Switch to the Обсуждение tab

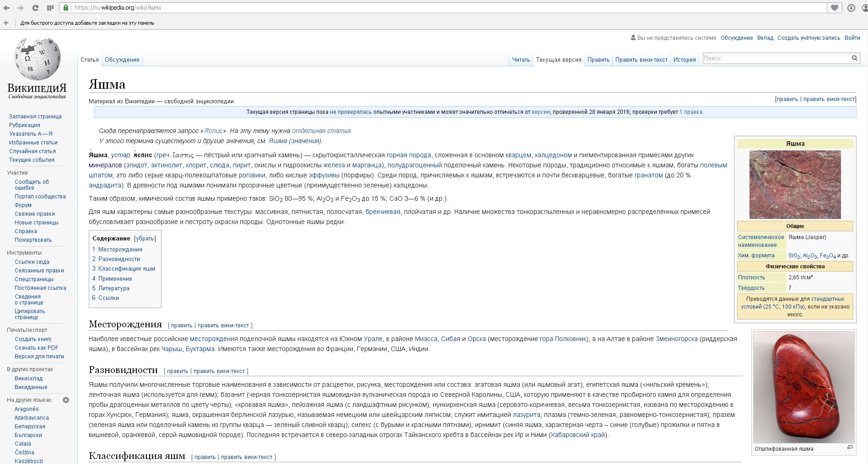coord(122,60)
